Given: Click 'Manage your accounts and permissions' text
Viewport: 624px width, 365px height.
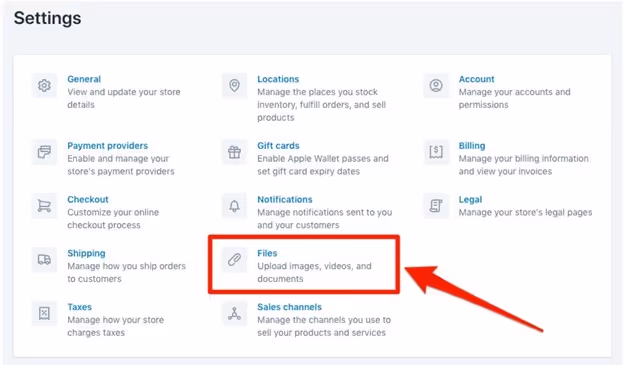Looking at the screenshot, I should point(515,98).
